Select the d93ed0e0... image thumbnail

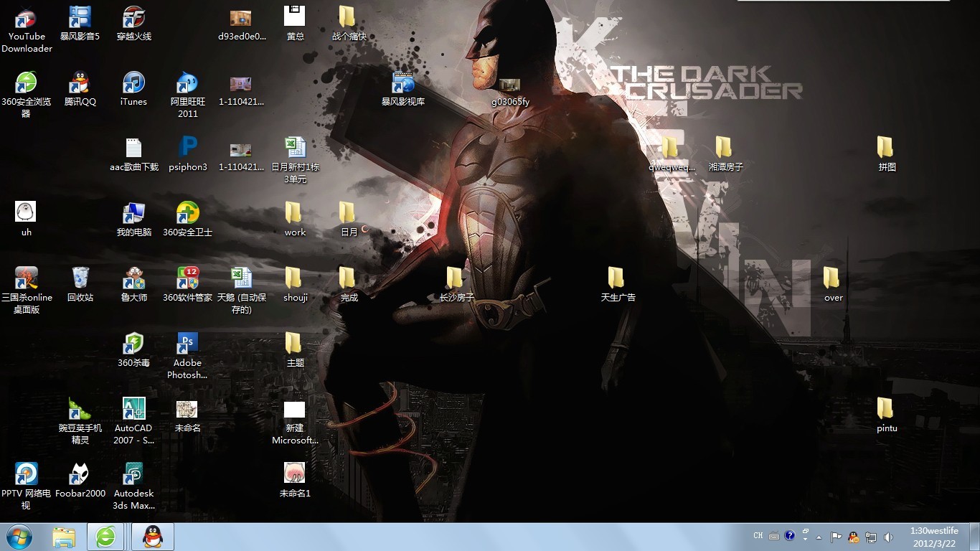(241, 24)
